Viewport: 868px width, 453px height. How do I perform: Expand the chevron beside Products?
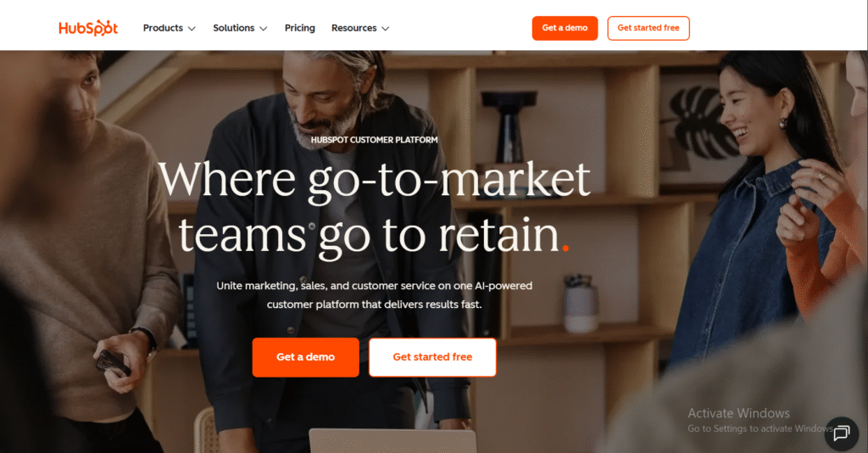(192, 29)
